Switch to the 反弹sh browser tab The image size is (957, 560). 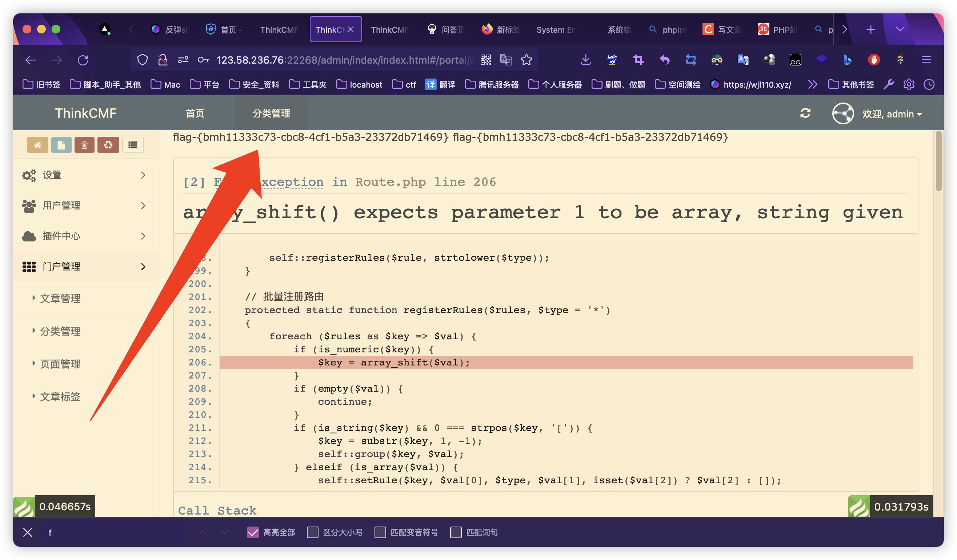pos(170,29)
